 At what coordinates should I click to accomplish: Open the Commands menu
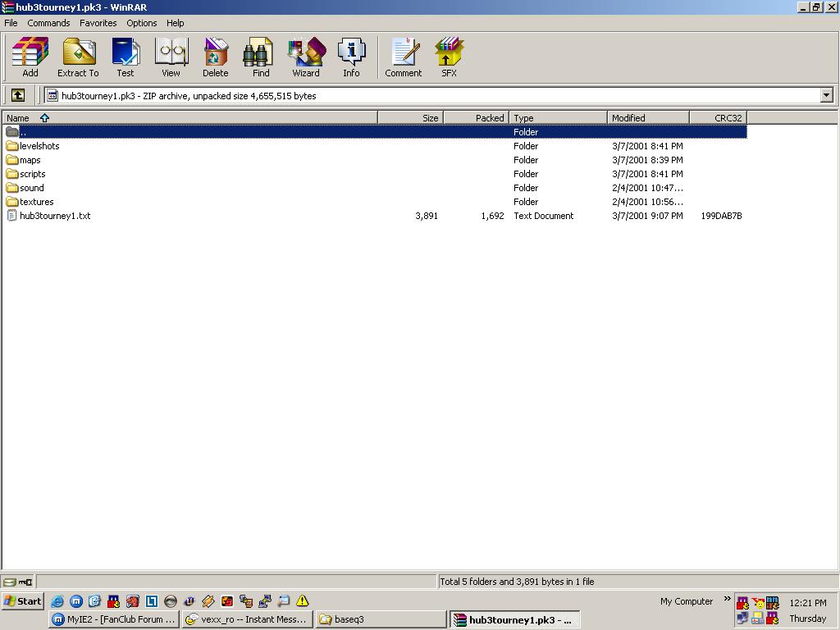48,23
